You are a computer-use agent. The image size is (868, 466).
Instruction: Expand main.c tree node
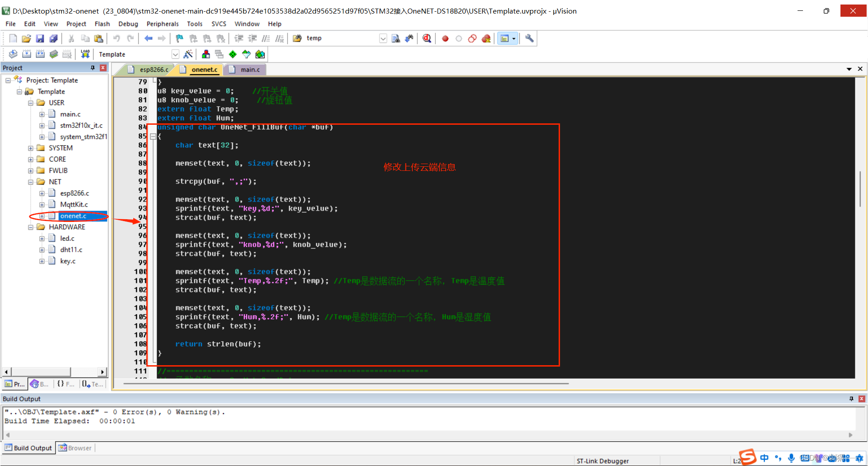point(42,114)
